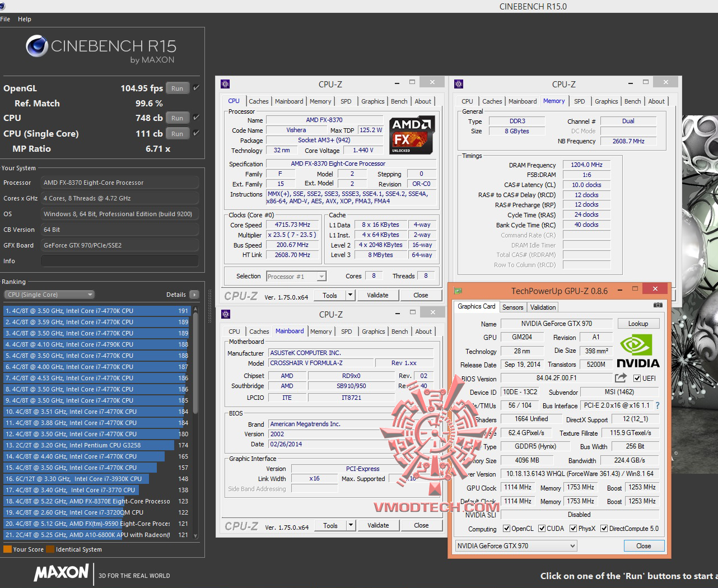The image size is (718, 588).
Task: Open the Caches tab in the CPU-Z processor window
Action: (259, 101)
